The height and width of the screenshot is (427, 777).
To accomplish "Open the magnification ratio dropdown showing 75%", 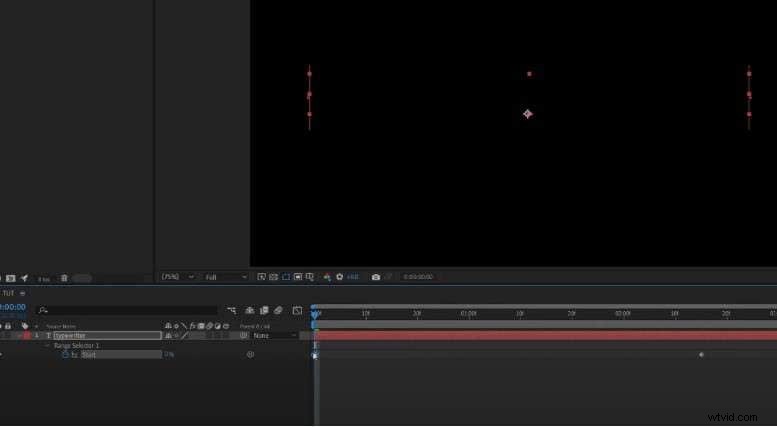I will [x=177, y=277].
